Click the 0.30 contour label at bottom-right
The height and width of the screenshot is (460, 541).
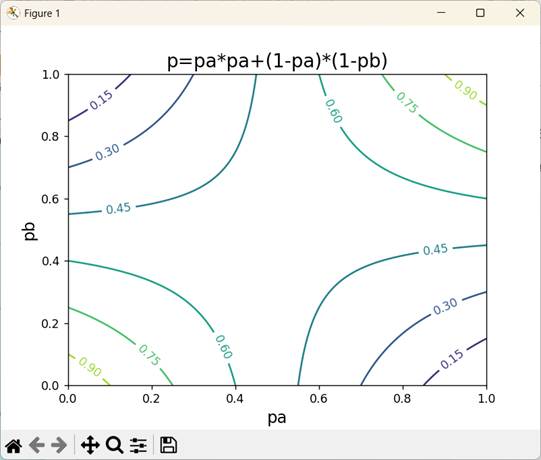pyautogui.click(x=445, y=306)
